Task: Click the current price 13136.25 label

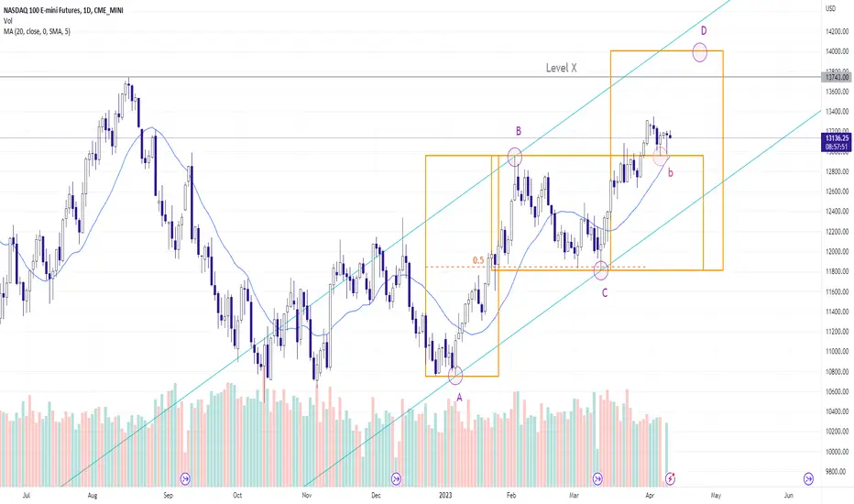Action: tap(838, 138)
